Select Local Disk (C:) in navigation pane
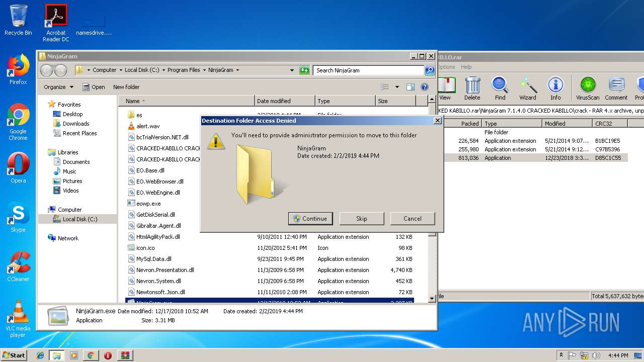Viewport: 644px width, 362px height. (80, 219)
